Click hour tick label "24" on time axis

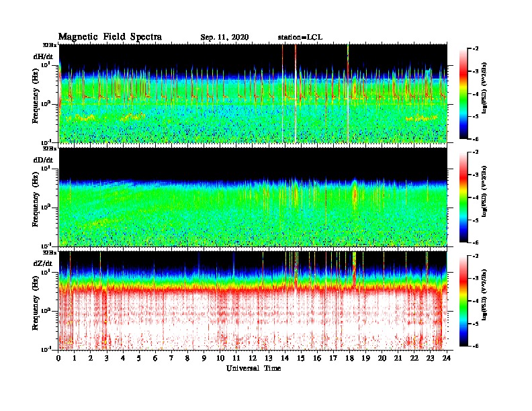[447, 358]
